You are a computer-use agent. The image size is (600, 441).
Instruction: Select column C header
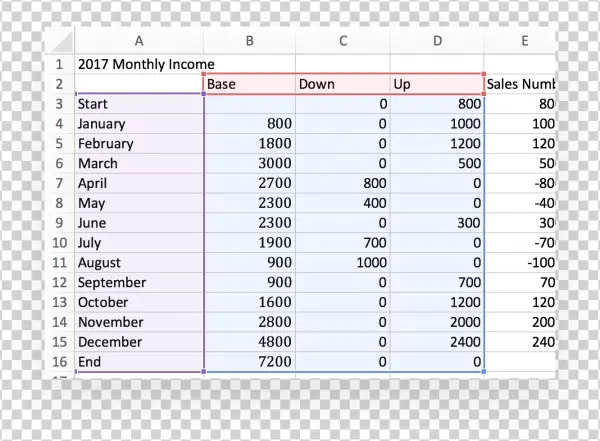pos(343,41)
